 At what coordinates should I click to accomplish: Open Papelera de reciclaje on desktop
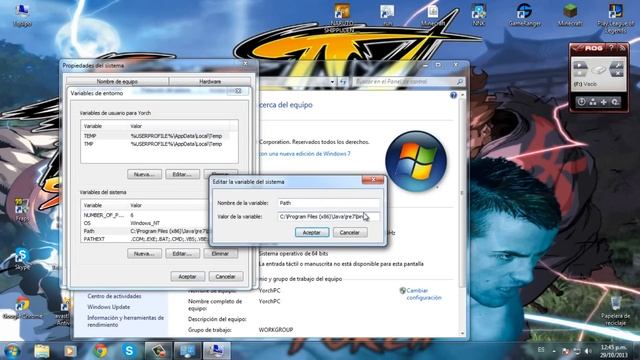point(616,310)
